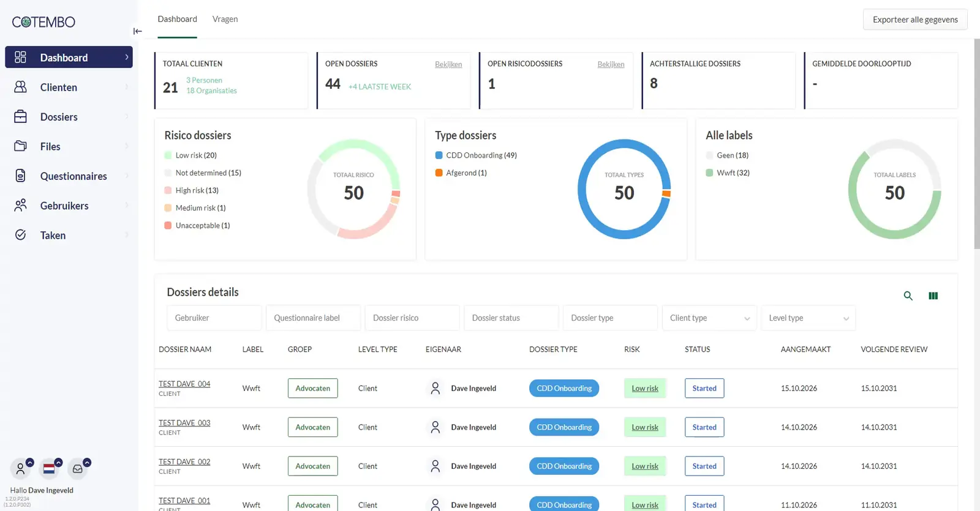This screenshot has height=511, width=980.
Task: Click Bekijken link under Open Dossiers
Action: point(448,64)
